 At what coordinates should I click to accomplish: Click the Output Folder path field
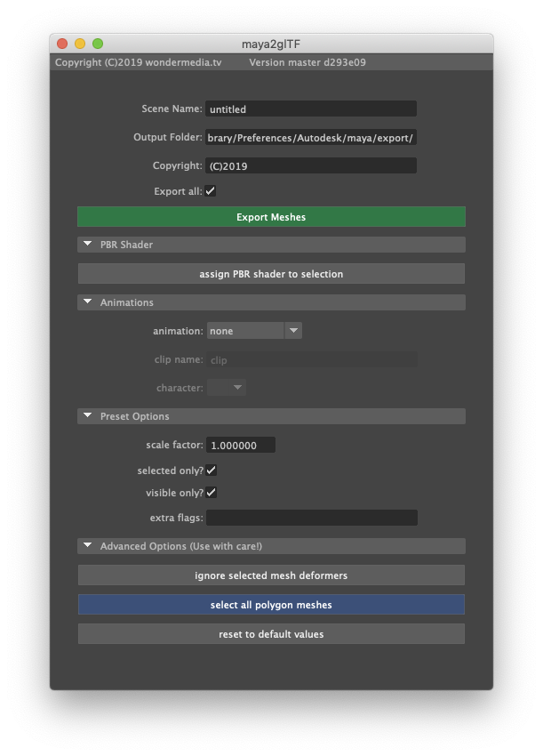[x=310, y=137]
